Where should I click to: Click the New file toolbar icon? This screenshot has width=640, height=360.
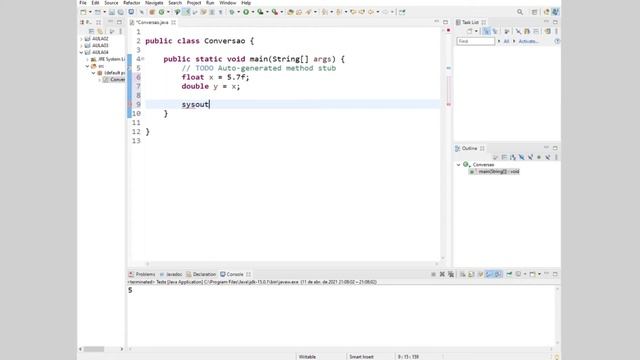[x=83, y=12]
